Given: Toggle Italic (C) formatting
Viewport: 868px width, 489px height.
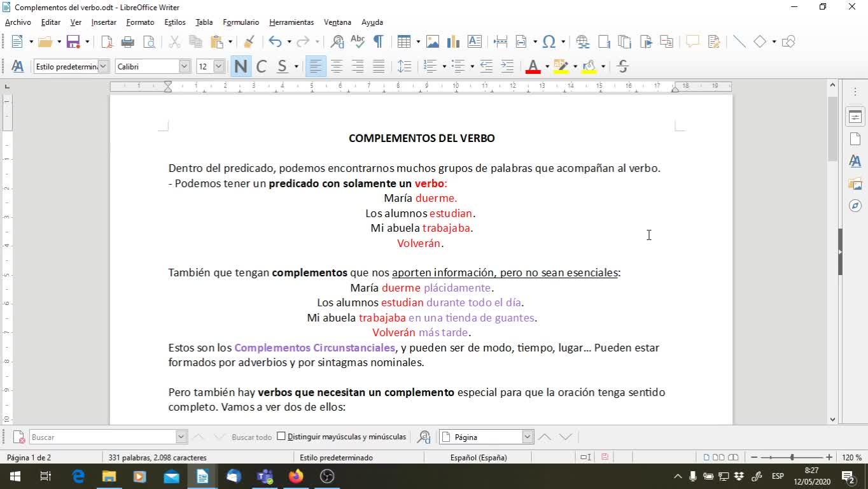Looking at the screenshot, I should click(262, 66).
